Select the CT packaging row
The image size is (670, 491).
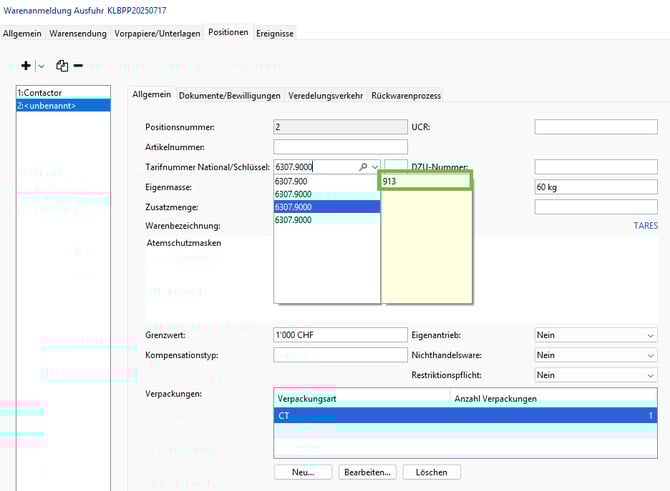(x=465, y=415)
